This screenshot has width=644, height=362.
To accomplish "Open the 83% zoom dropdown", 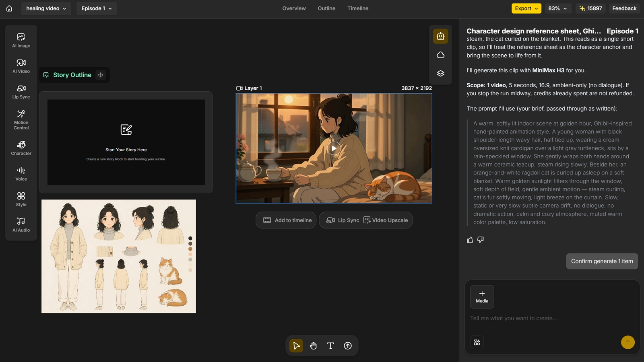I will click(x=558, y=8).
